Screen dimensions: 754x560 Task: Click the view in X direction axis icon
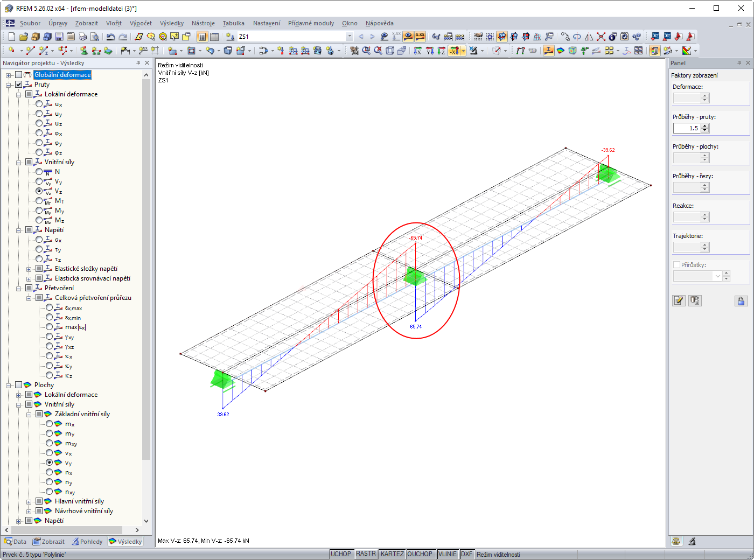[418, 51]
